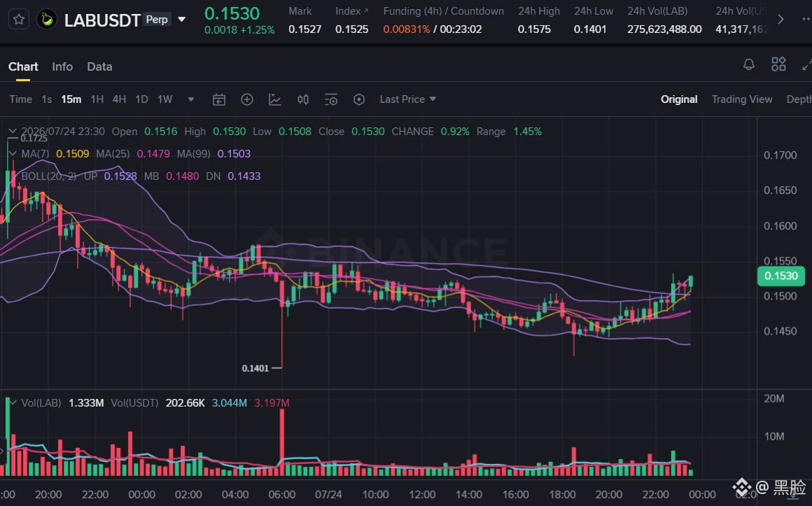Open the hexagon chart settings icon
Image resolution: width=812 pixels, height=506 pixels.
359,99
